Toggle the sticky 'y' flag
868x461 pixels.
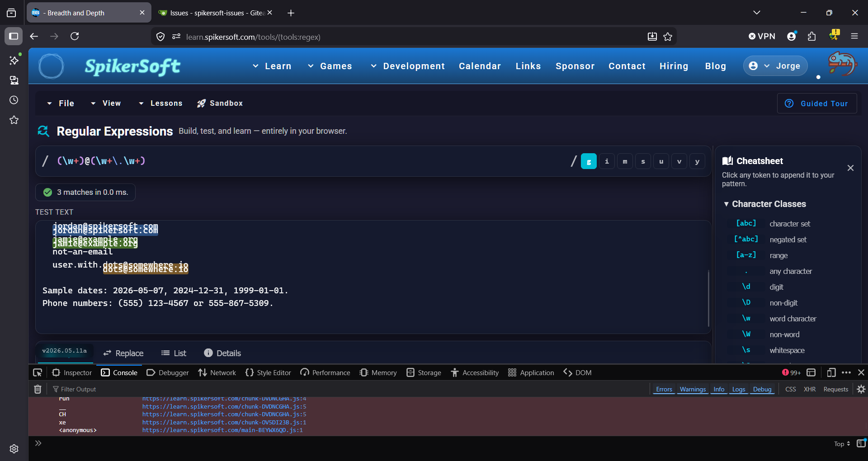click(697, 161)
